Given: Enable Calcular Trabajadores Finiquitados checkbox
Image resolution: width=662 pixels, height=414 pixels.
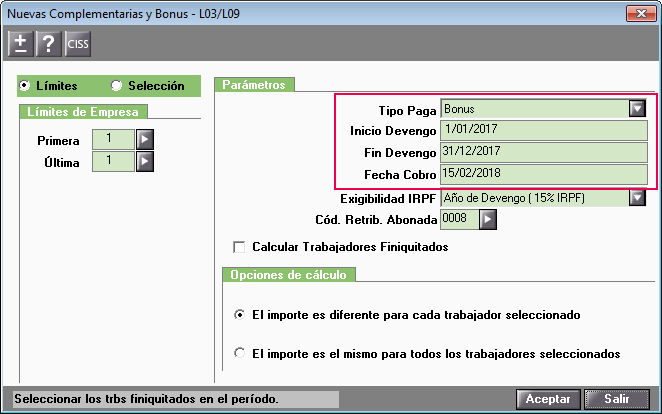Looking at the screenshot, I should point(239,247).
